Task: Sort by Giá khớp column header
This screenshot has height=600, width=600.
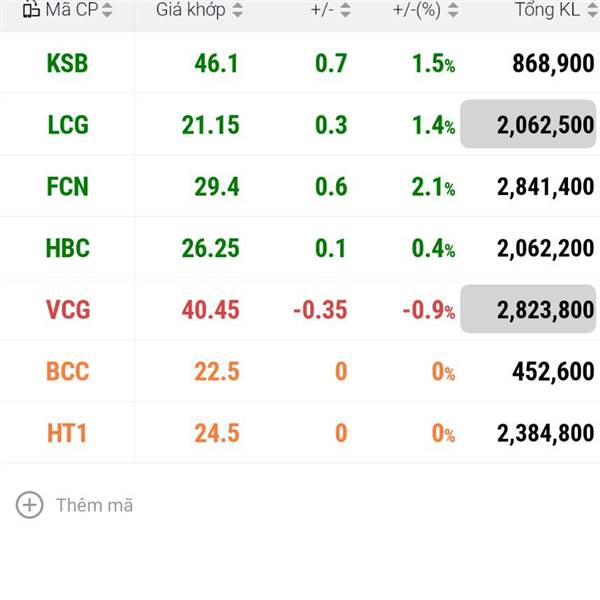Action: coord(190,11)
